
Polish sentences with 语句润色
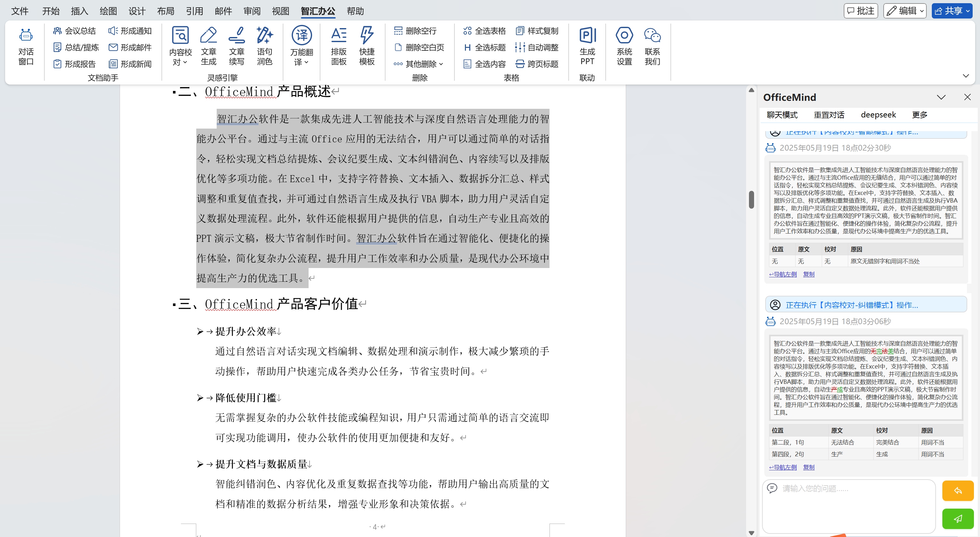(x=265, y=46)
